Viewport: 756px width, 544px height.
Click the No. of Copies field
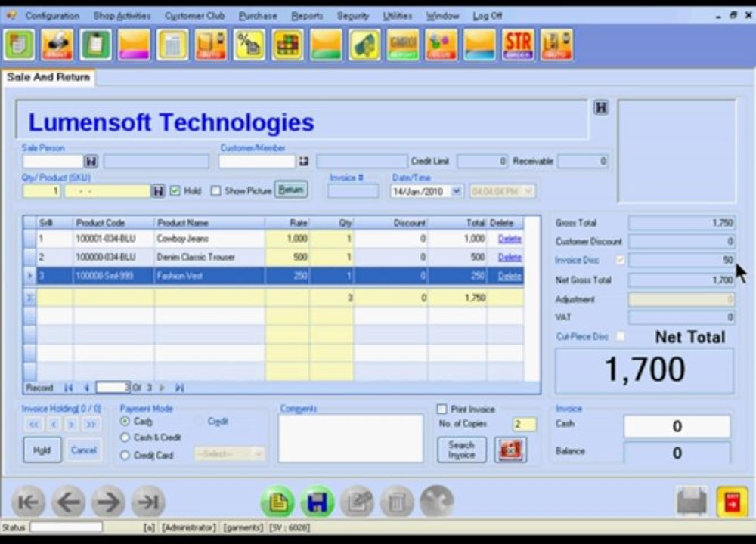[524, 424]
